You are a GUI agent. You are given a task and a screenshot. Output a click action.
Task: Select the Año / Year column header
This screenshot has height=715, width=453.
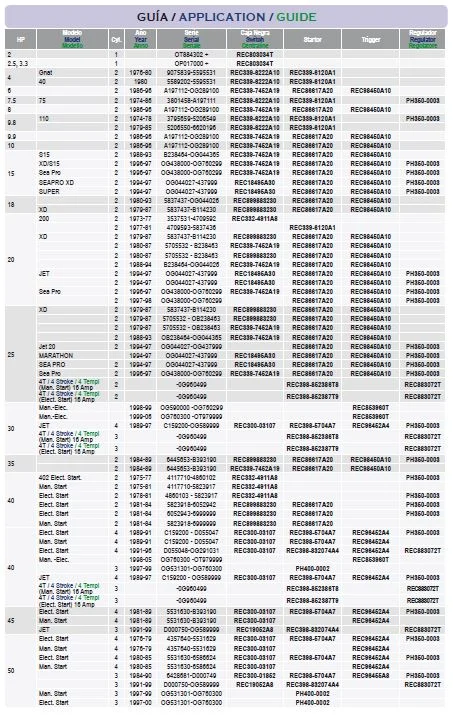(x=141, y=39)
